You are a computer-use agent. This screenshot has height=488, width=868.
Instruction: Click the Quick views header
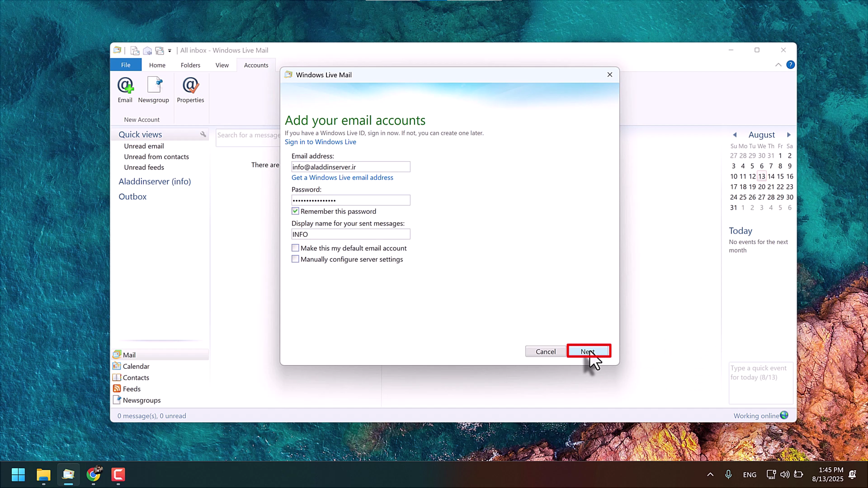[x=140, y=134]
